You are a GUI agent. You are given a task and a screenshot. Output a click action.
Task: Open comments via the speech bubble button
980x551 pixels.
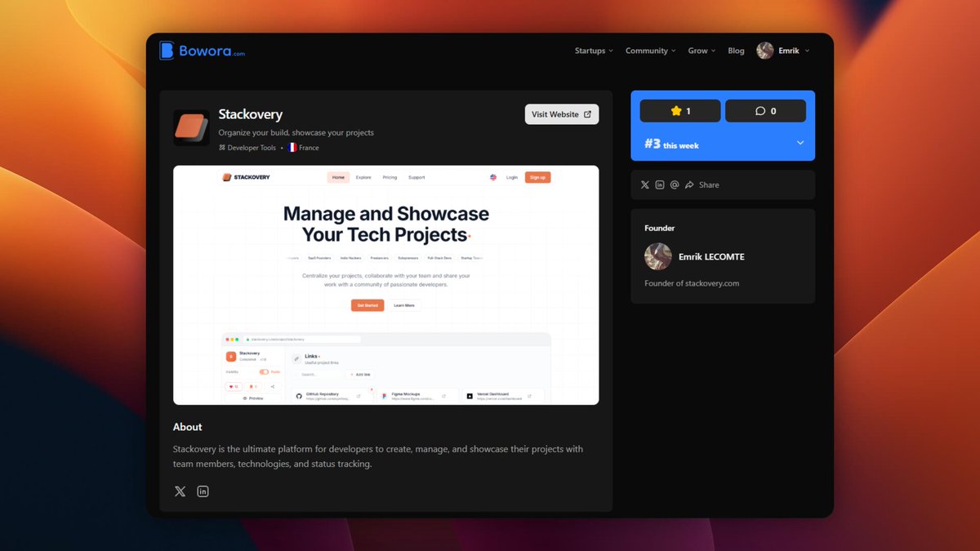tap(765, 111)
